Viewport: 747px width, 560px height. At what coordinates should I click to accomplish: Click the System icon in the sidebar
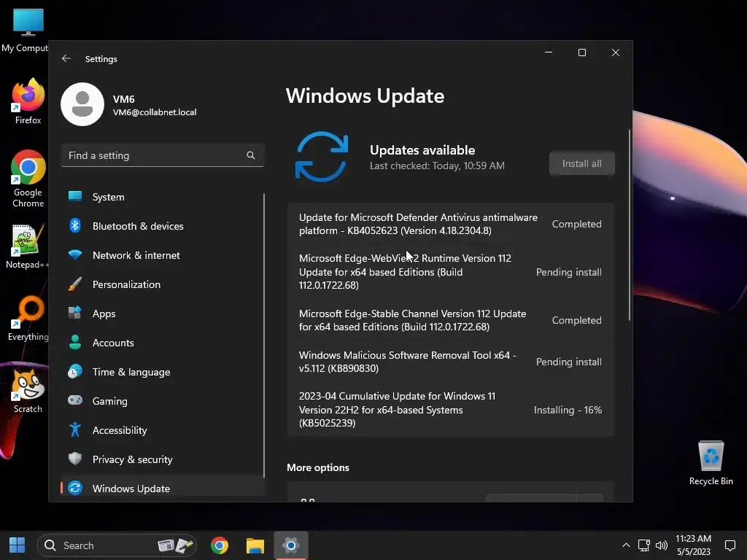pyautogui.click(x=75, y=196)
